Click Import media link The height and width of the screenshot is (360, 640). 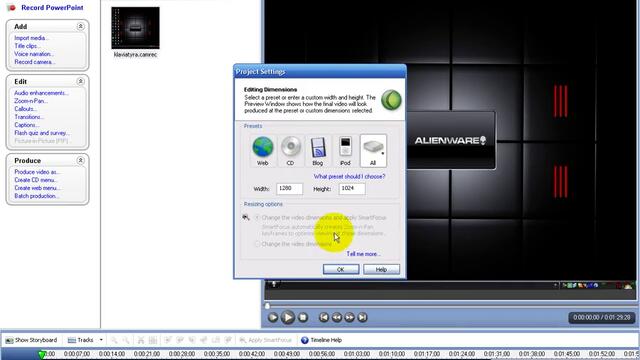[x=31, y=38]
